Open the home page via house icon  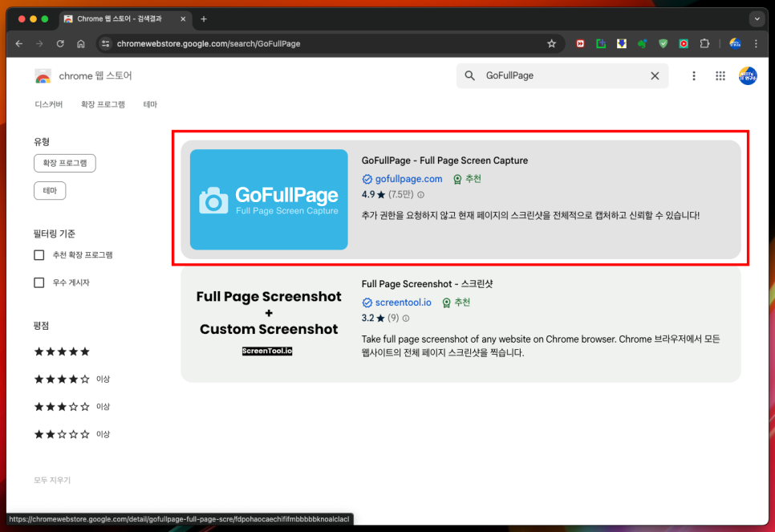[x=81, y=44]
